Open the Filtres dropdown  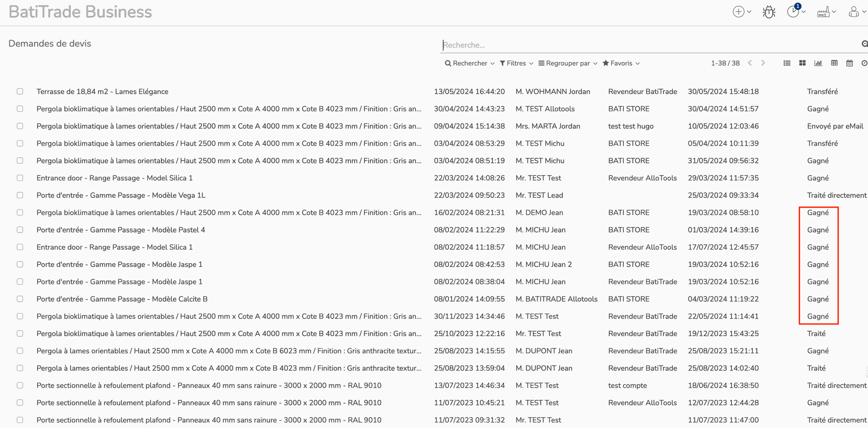point(516,63)
